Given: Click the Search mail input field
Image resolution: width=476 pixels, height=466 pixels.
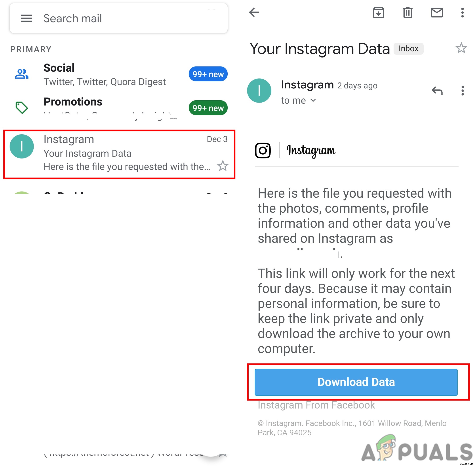Looking at the screenshot, I should 119,18.
